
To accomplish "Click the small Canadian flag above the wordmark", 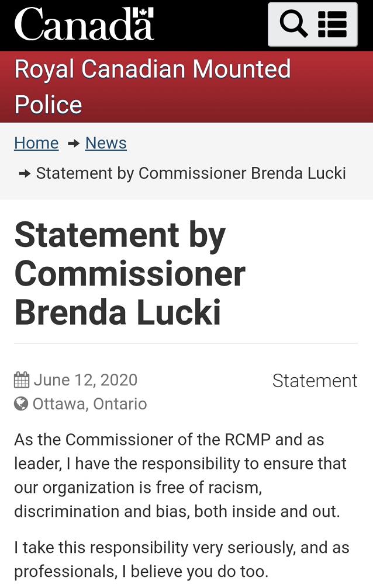I will tap(146, 12).
